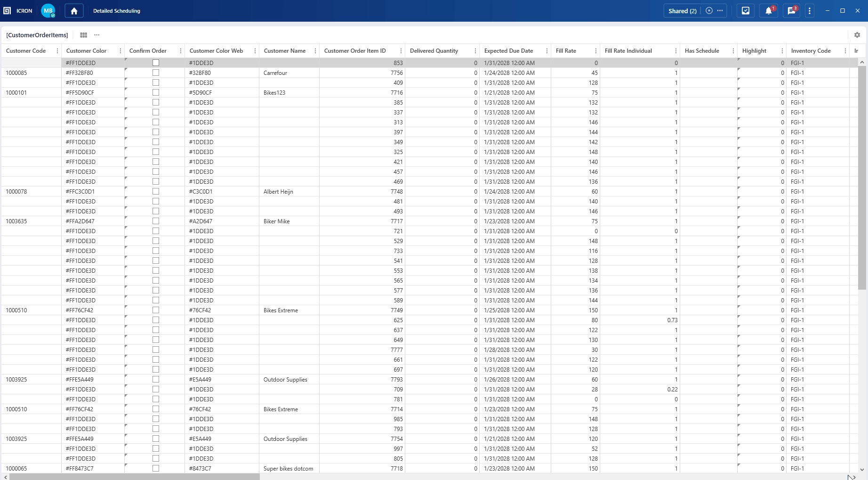Select the Carrefour customer name cell
868x480 pixels.
click(289, 73)
